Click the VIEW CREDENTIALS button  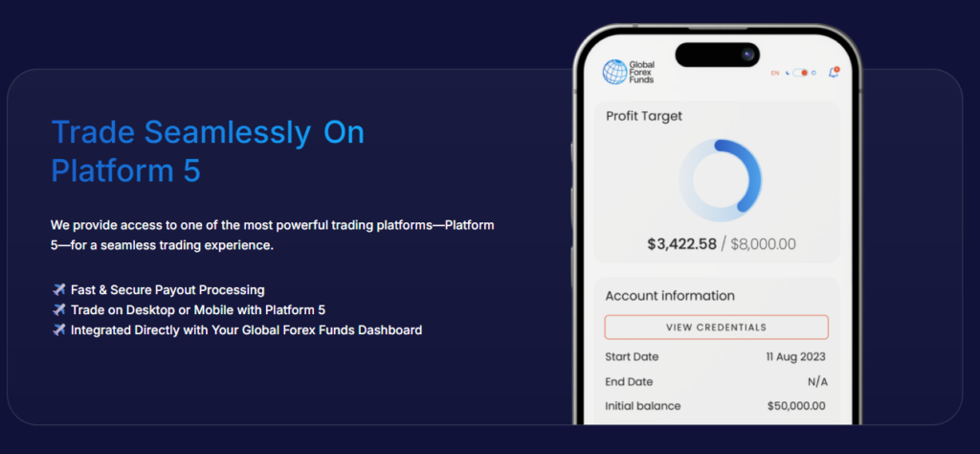[716, 327]
